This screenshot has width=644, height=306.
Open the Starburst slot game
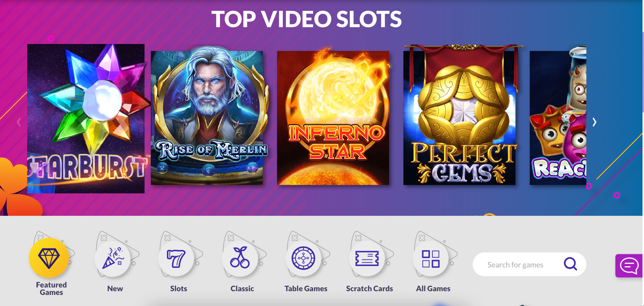86,118
